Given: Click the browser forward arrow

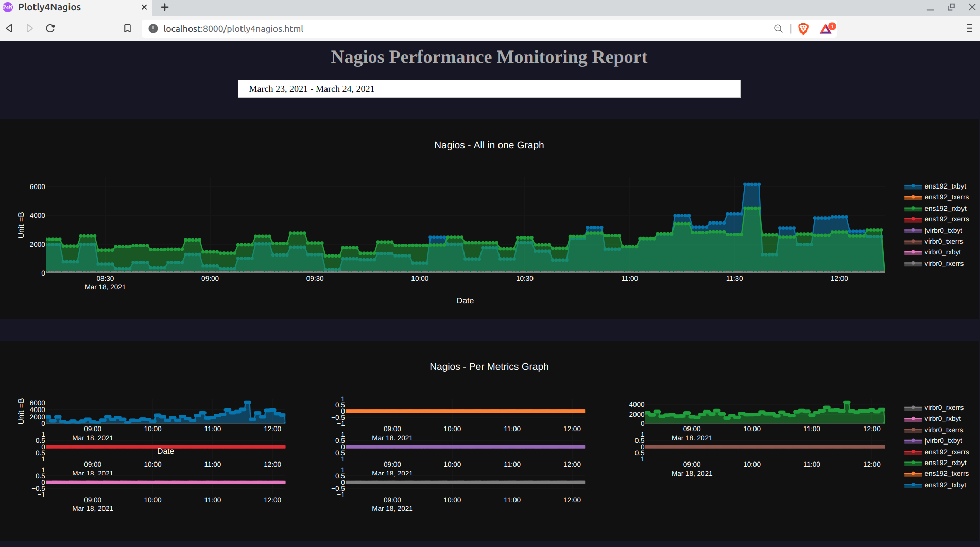Looking at the screenshot, I should (x=30, y=28).
